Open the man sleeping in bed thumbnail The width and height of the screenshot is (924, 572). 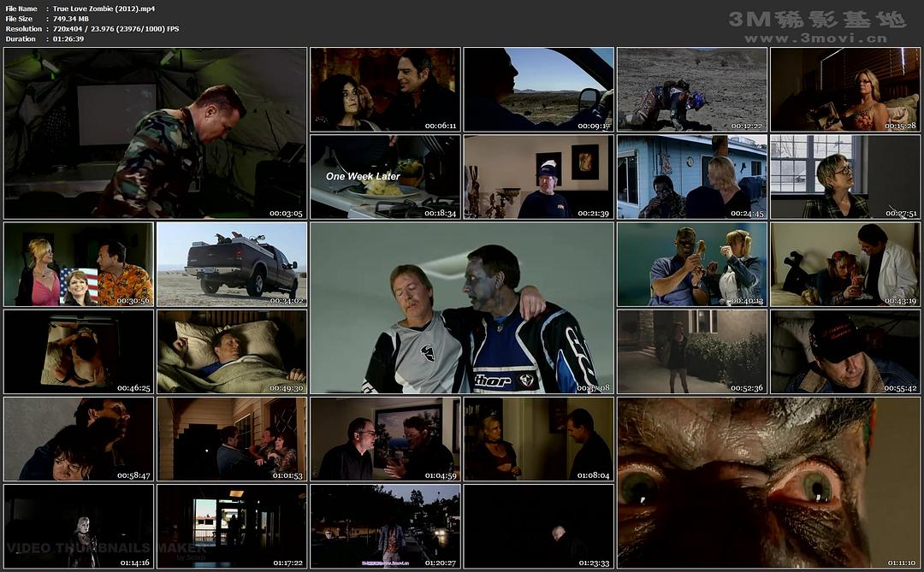pos(231,351)
